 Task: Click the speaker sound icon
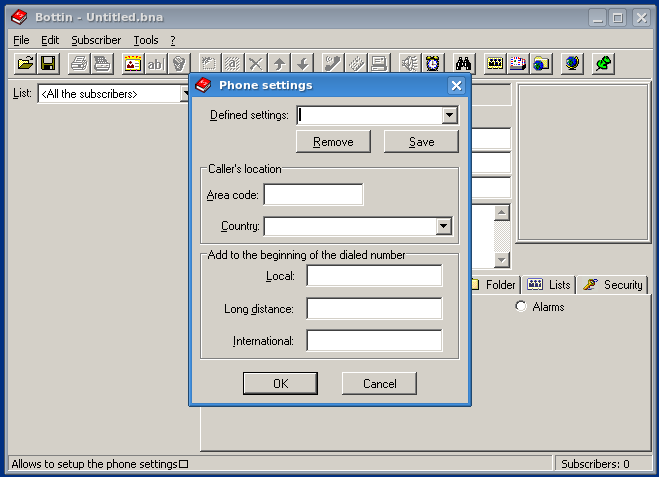410,64
